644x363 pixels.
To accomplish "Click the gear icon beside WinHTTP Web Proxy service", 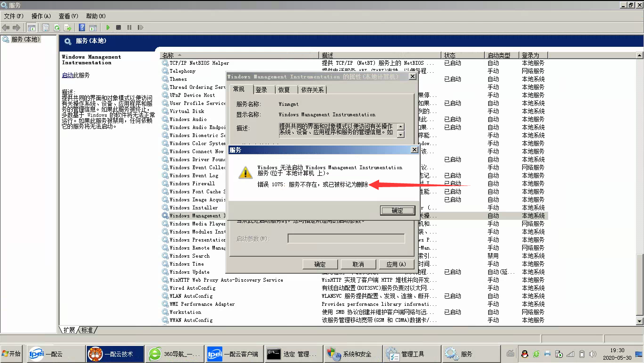I will (165, 280).
